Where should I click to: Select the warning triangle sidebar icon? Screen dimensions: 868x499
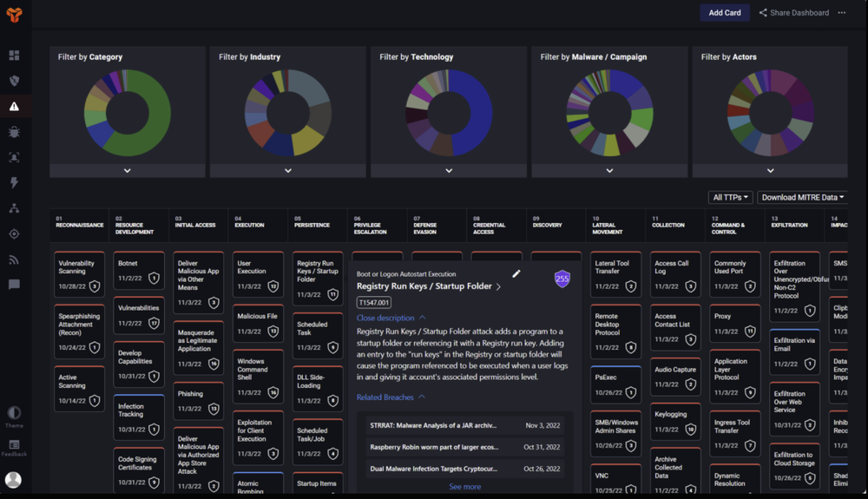pyautogui.click(x=15, y=106)
